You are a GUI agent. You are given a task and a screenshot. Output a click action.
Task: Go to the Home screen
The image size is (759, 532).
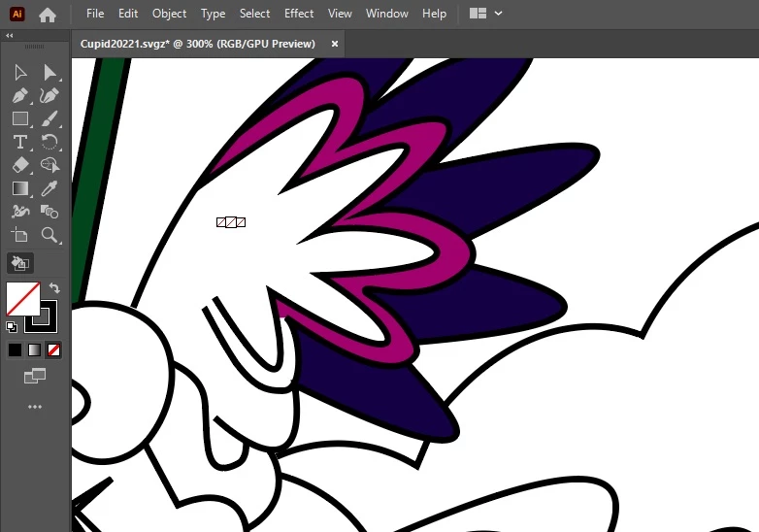48,15
